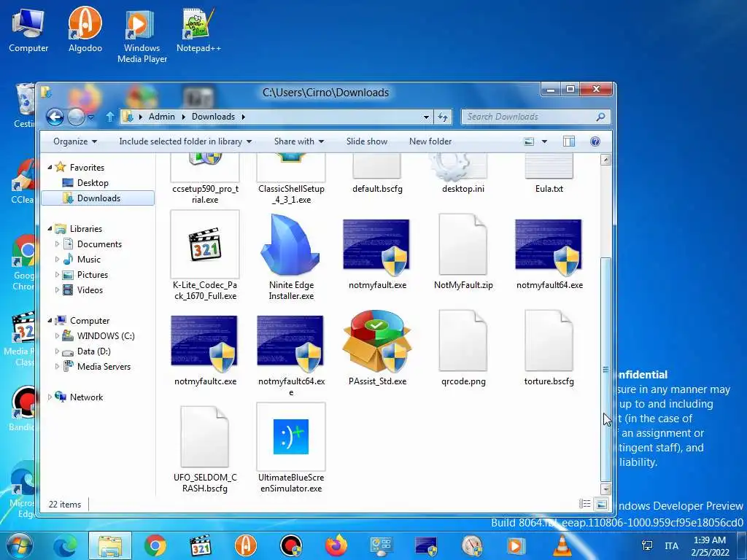This screenshot has width=747, height=560.
Task: Open the address bar history dropdown
Action: pyautogui.click(x=426, y=117)
